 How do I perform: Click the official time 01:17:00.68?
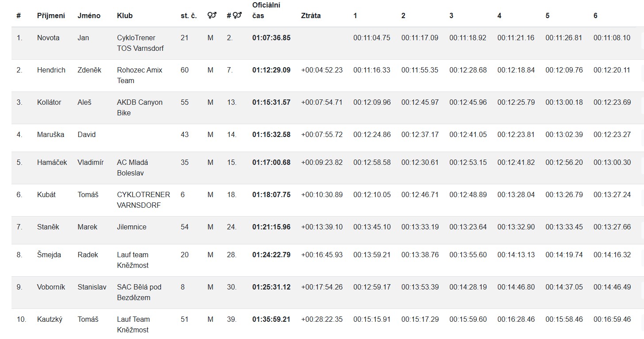(271, 163)
